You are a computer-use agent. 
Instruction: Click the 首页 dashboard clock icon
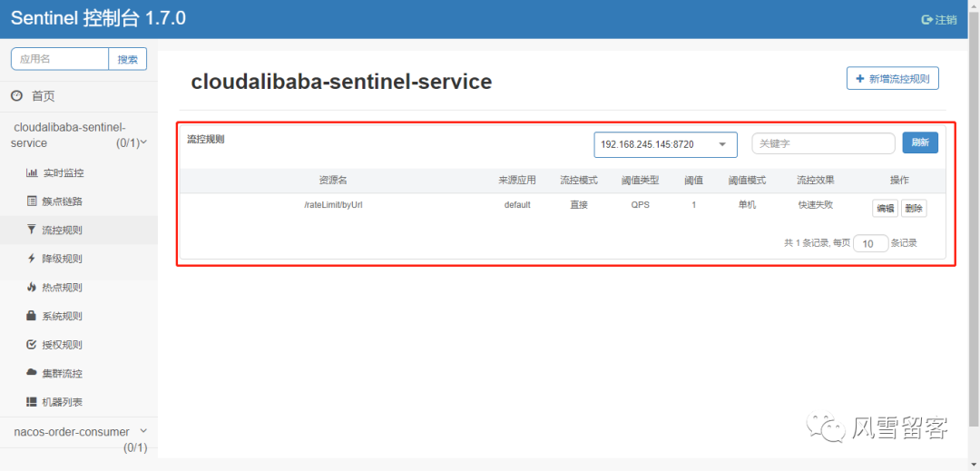[17, 96]
